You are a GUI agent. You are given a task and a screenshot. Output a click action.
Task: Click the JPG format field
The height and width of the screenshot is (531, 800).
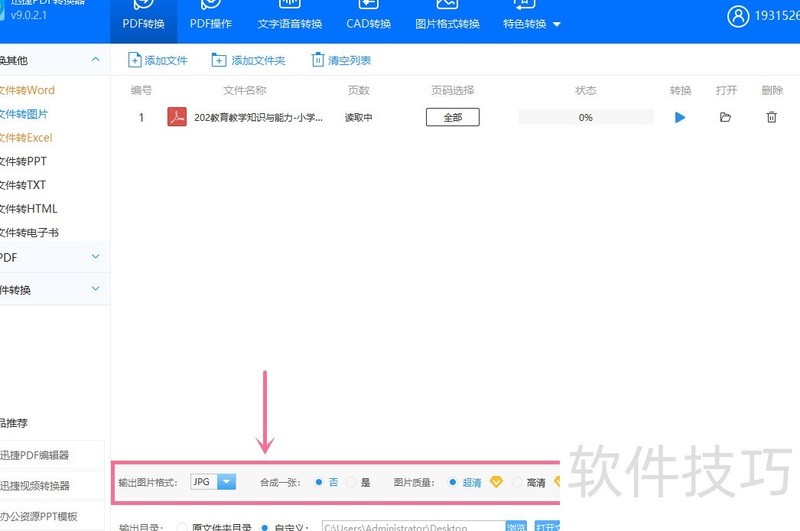tap(204, 482)
